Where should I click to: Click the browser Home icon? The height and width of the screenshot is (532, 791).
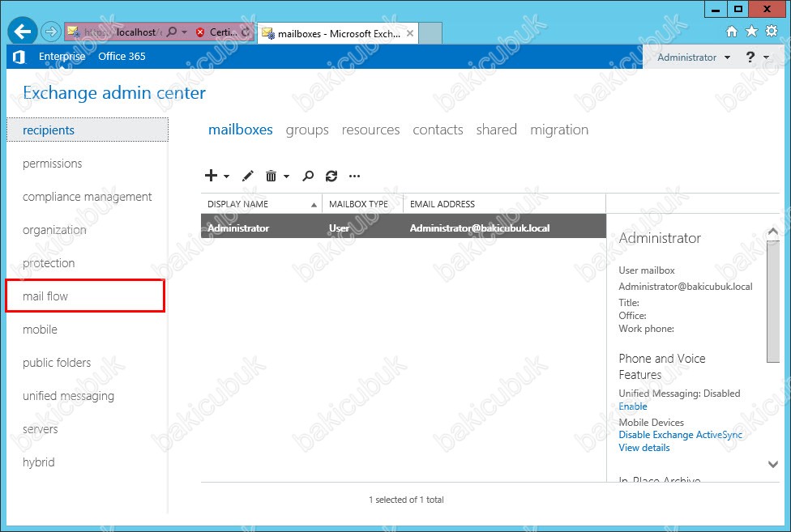click(732, 32)
